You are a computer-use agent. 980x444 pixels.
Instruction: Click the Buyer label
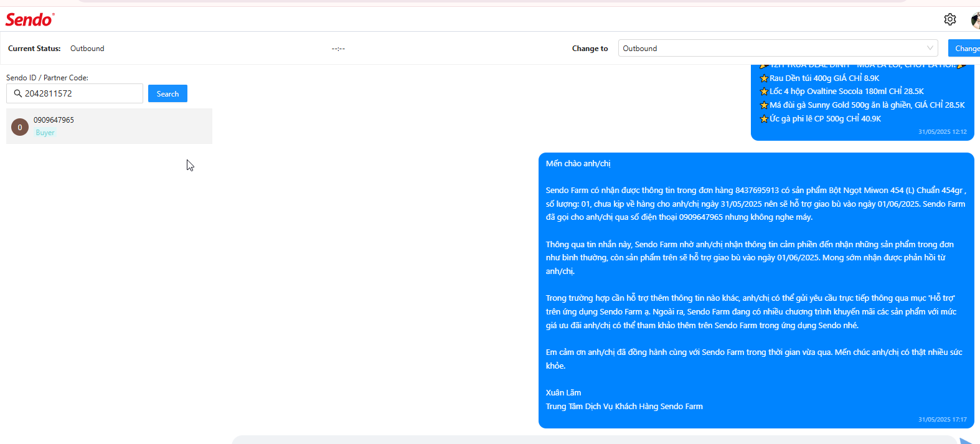pyautogui.click(x=45, y=133)
